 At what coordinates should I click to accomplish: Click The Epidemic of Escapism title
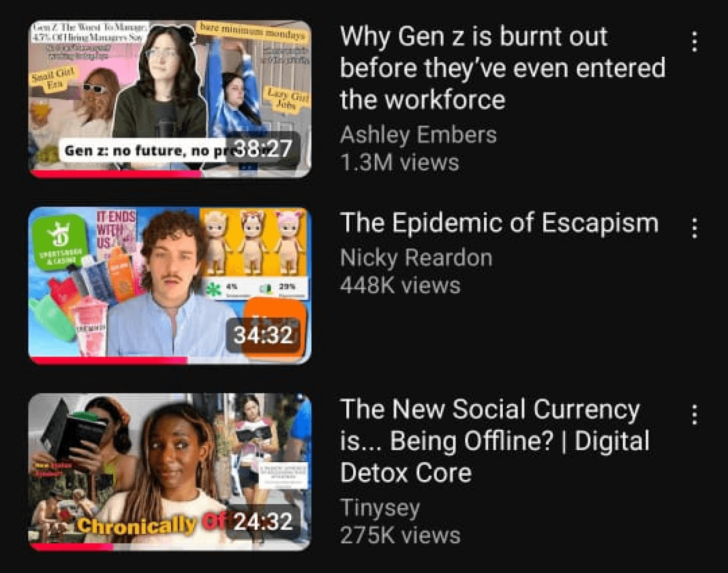(499, 223)
